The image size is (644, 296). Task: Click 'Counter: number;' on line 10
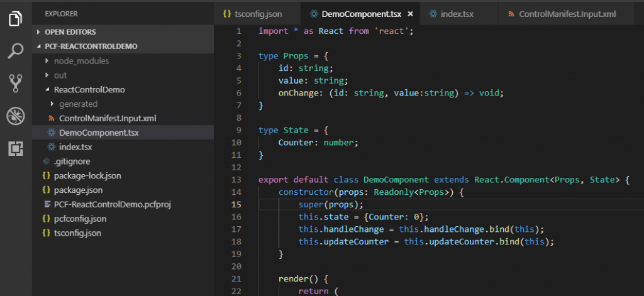(319, 143)
